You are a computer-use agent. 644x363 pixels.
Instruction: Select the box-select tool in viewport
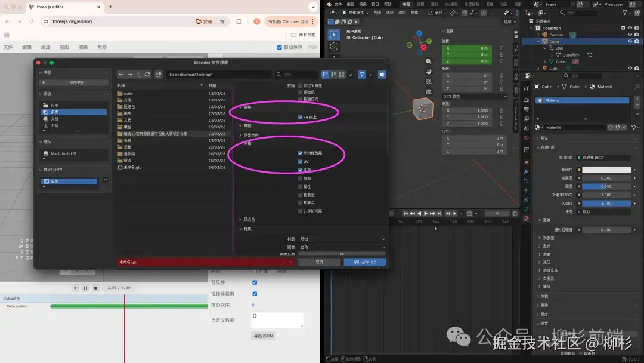tap(334, 35)
